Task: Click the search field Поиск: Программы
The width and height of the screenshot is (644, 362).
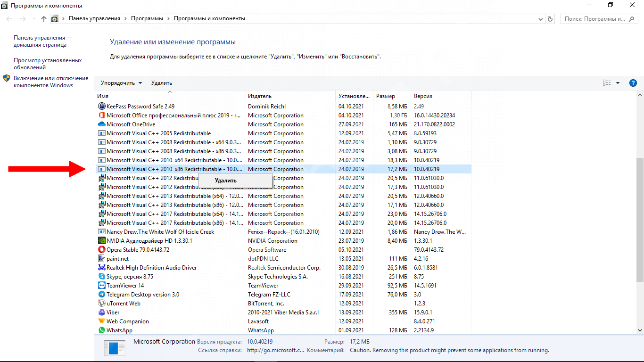Action: click(599, 19)
